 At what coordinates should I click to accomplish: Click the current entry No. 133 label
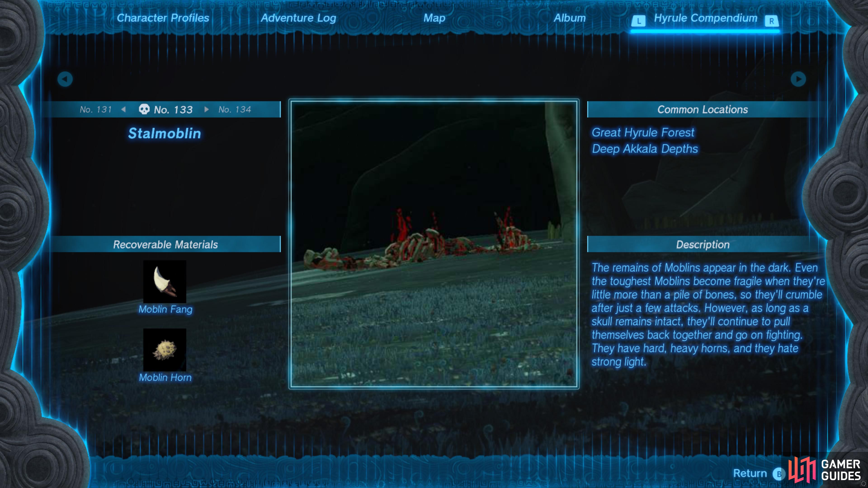(x=173, y=110)
